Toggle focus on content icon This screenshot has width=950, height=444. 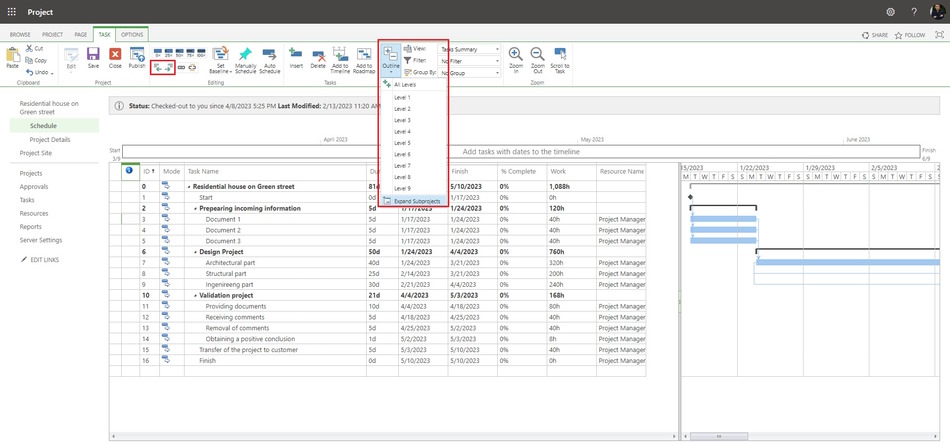(939, 35)
